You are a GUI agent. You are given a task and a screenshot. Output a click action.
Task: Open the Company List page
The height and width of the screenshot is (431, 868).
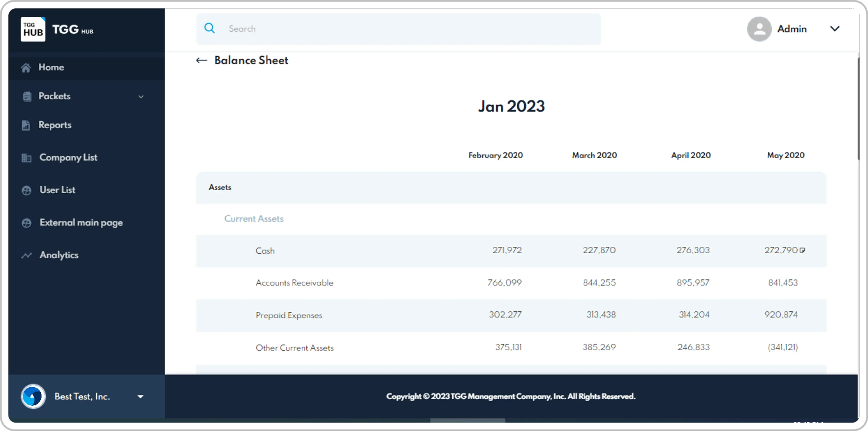pyautogui.click(x=68, y=157)
